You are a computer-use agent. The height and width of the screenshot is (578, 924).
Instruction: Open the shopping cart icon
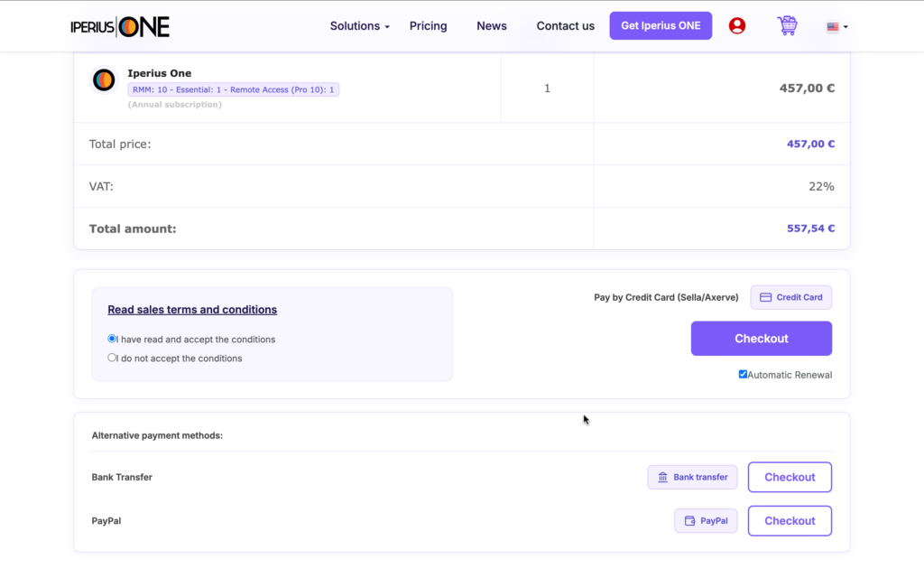(787, 26)
